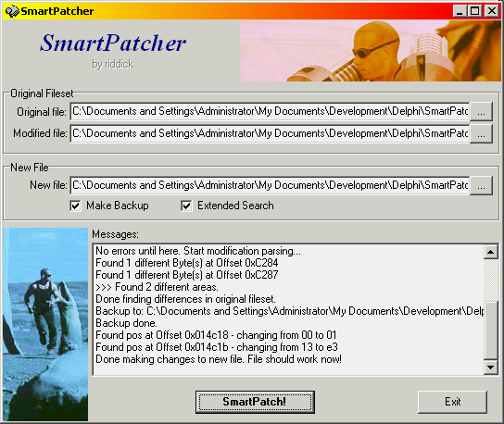Screen dimensions: 504x424
Task: Click the messages scrollbar down arrow
Action: [490, 368]
